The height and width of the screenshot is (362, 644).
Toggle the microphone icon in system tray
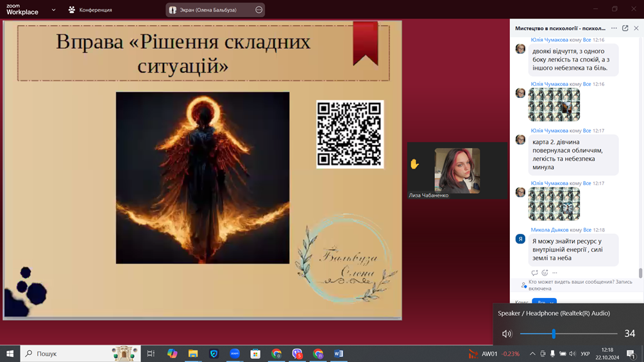pos(552,354)
